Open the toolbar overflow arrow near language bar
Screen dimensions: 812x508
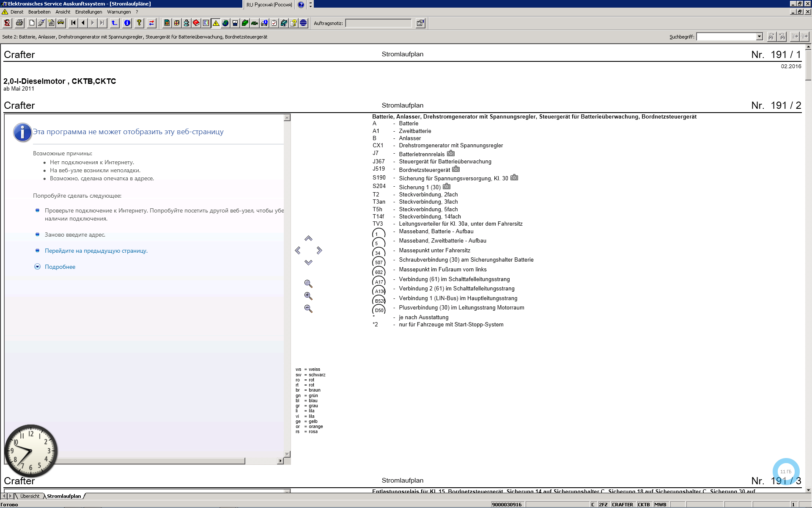[x=310, y=4]
